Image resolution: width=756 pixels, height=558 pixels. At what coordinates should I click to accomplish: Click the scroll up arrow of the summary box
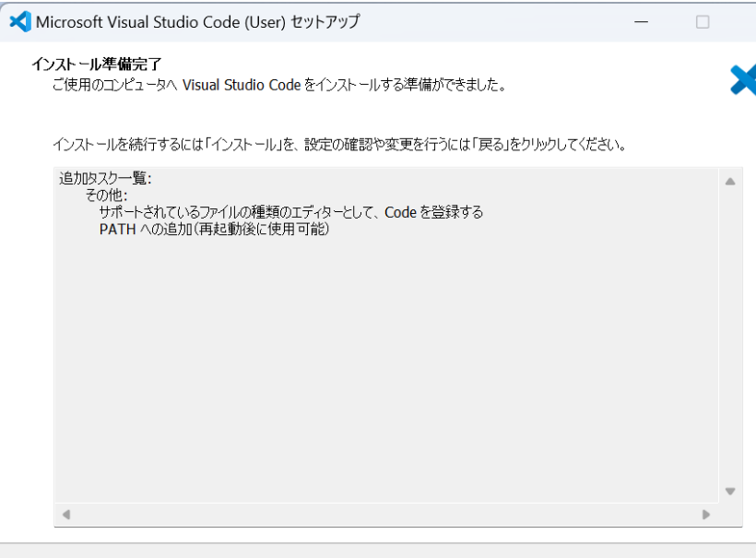point(730,182)
